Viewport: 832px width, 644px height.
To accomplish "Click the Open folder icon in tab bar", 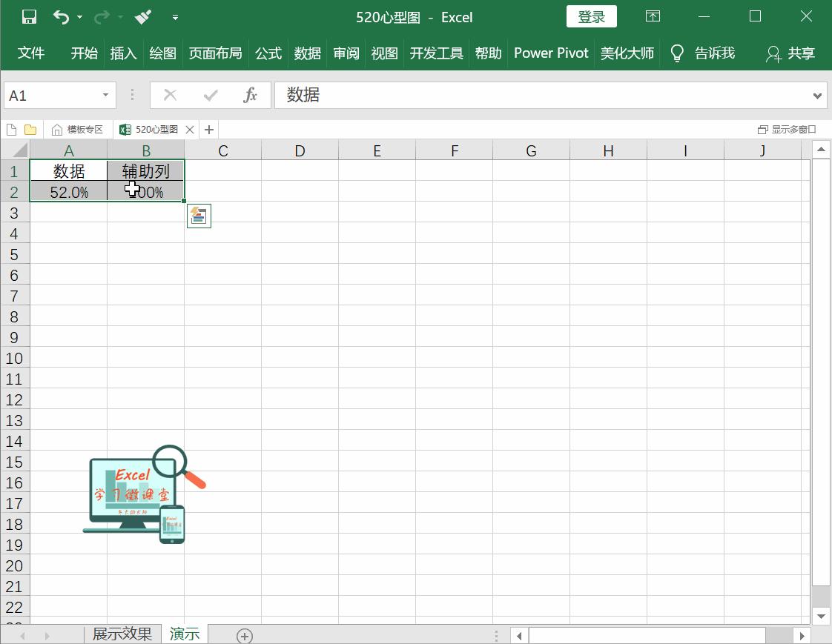I will (30, 128).
